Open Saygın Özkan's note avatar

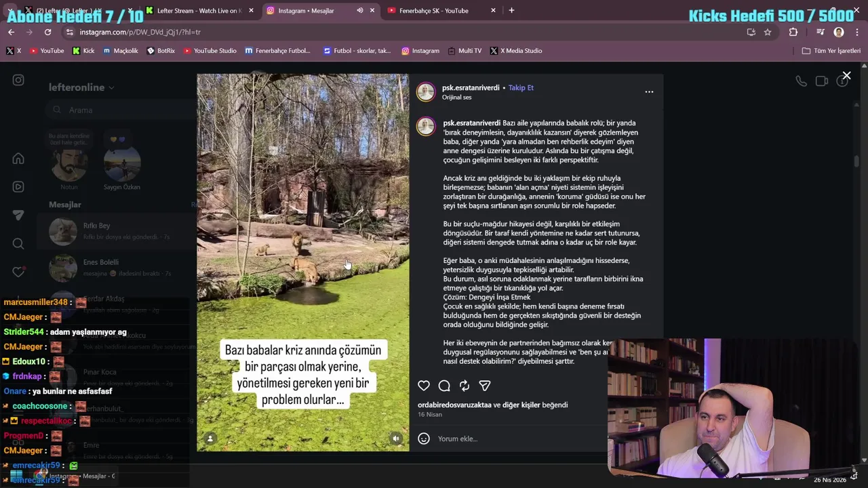(122, 163)
